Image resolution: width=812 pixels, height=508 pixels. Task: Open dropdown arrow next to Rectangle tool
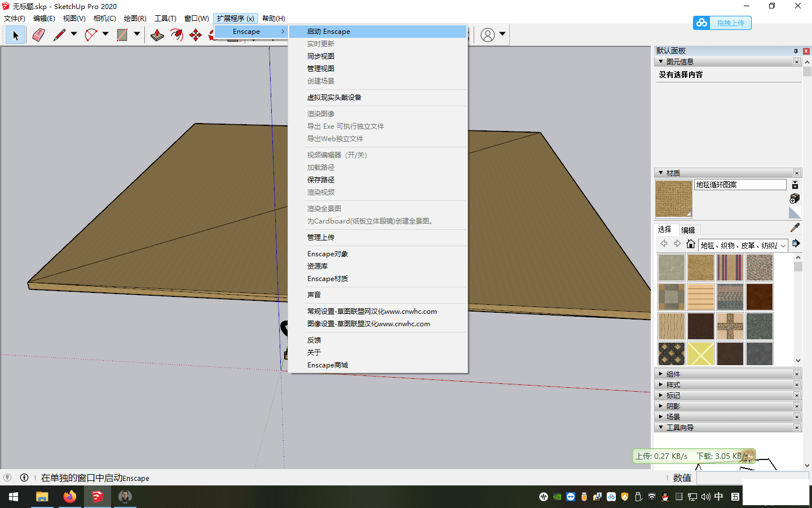click(137, 34)
